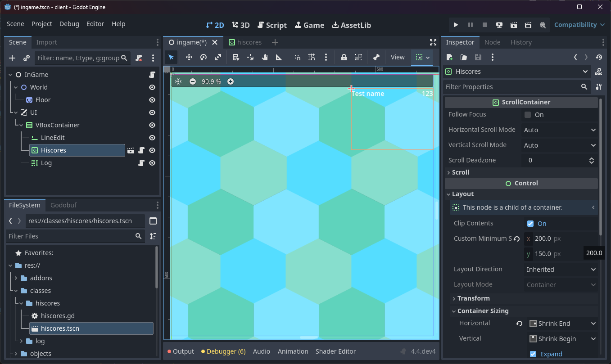Zoom out with minus button
This screenshot has height=364, width=611.
[193, 81]
